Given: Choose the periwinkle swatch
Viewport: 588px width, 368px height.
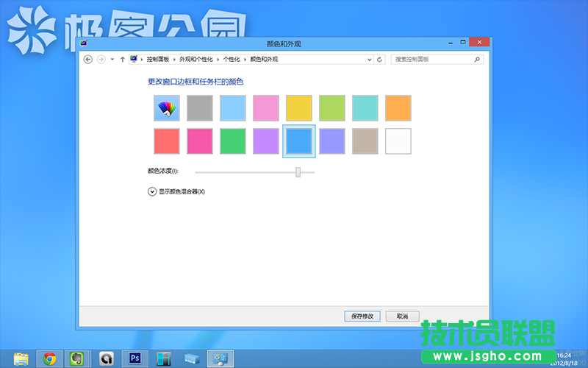Looking at the screenshot, I should click(x=332, y=141).
